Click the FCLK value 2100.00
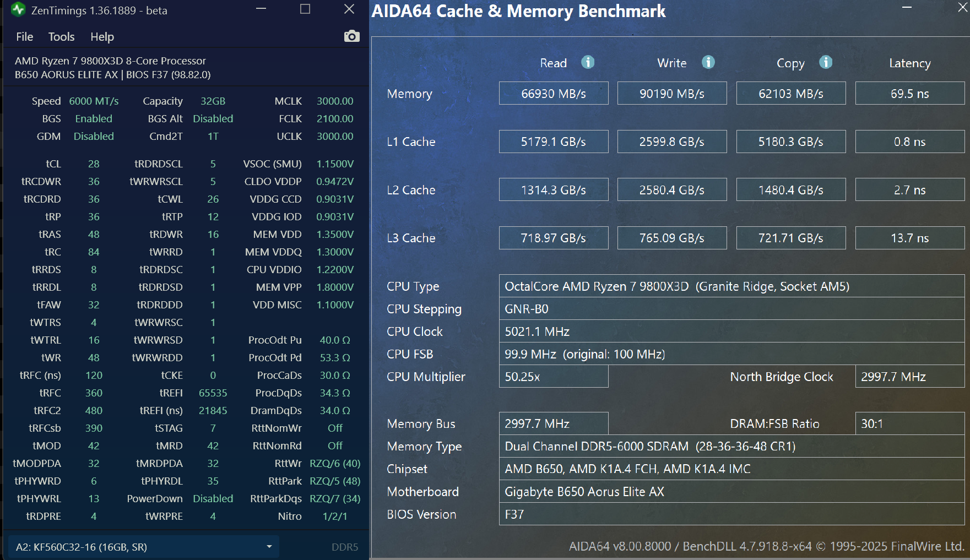The width and height of the screenshot is (970, 560). coord(335,118)
